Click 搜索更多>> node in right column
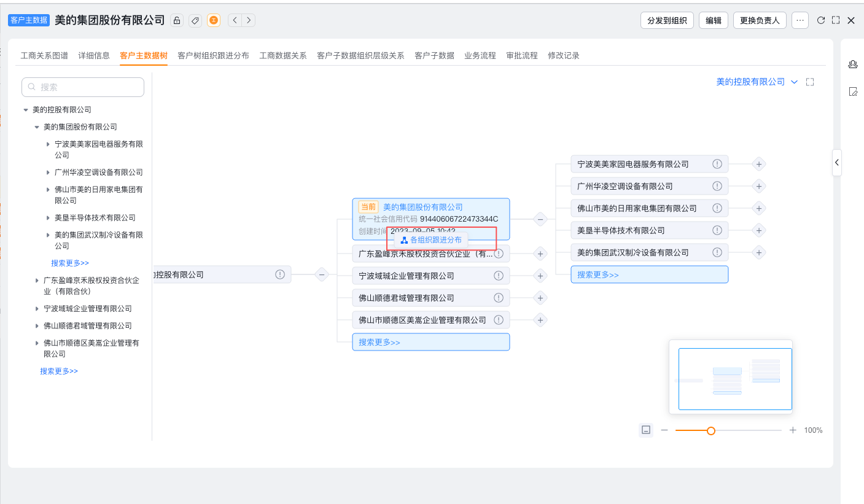The height and width of the screenshot is (504, 864). pos(650,274)
